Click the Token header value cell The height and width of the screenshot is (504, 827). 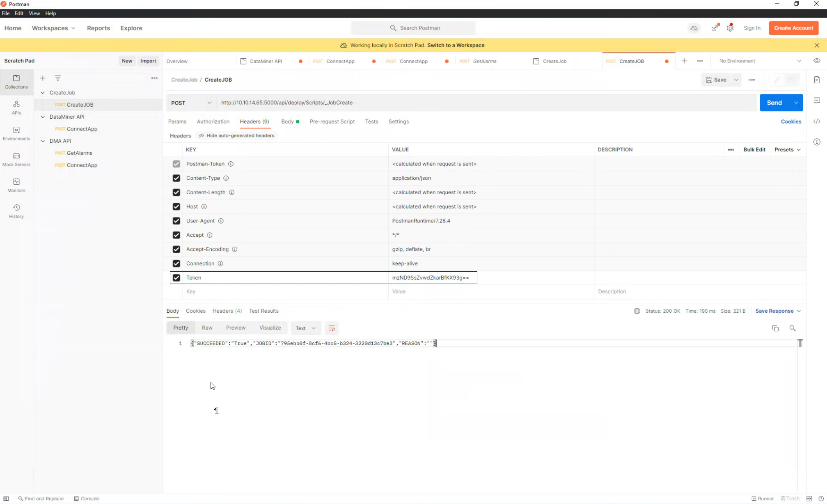tap(491, 278)
